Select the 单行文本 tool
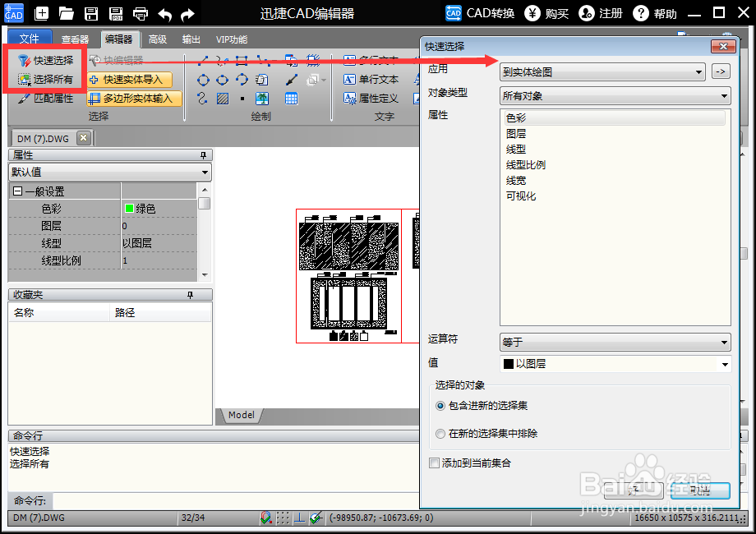 (371, 79)
